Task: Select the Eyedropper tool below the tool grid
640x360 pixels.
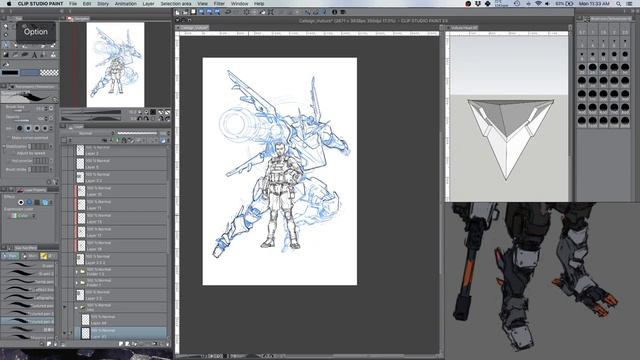Action: tap(6, 64)
